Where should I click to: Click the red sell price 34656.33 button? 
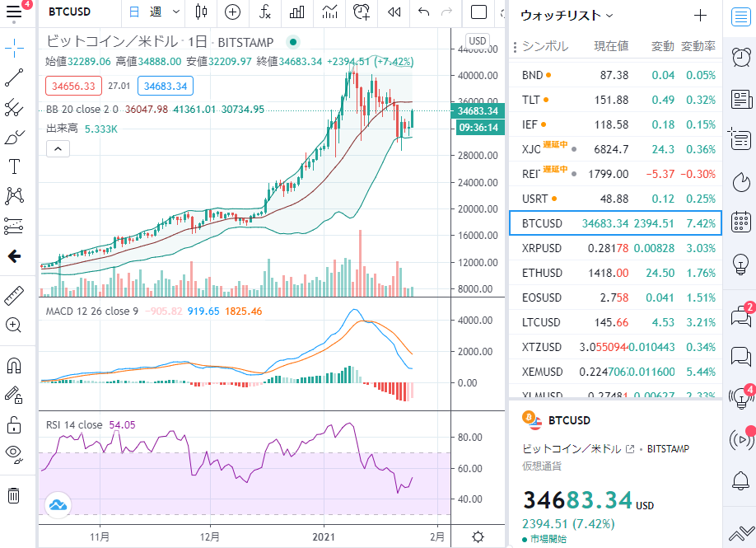coord(73,86)
